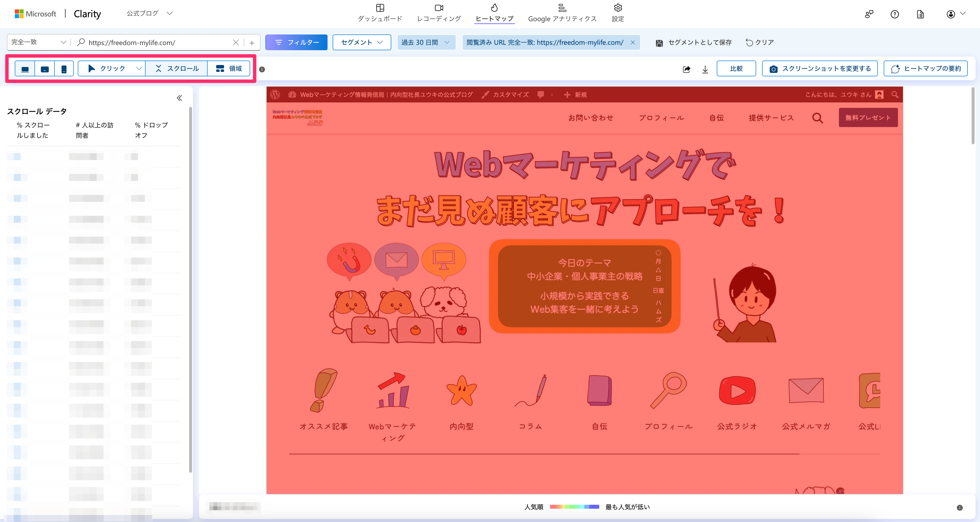
Task: Click the heatmap preview vertical scrollbar
Action: tap(973, 116)
